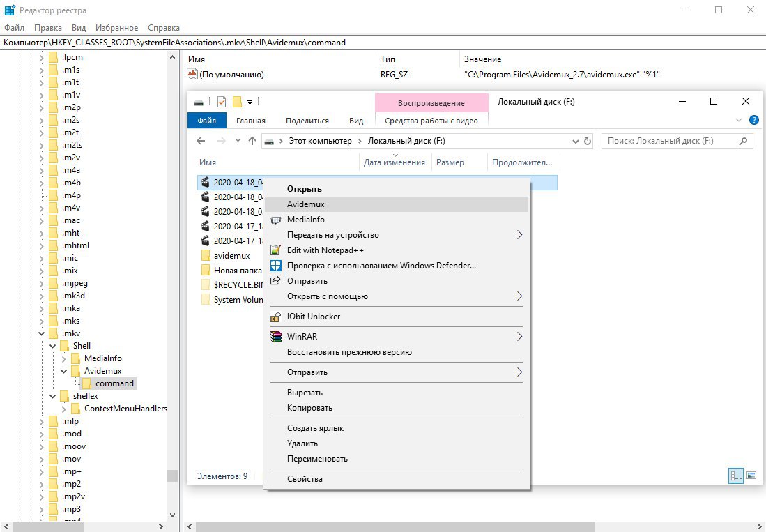
Task: Collapse the Shell key under .mkv
Action: coord(53,347)
